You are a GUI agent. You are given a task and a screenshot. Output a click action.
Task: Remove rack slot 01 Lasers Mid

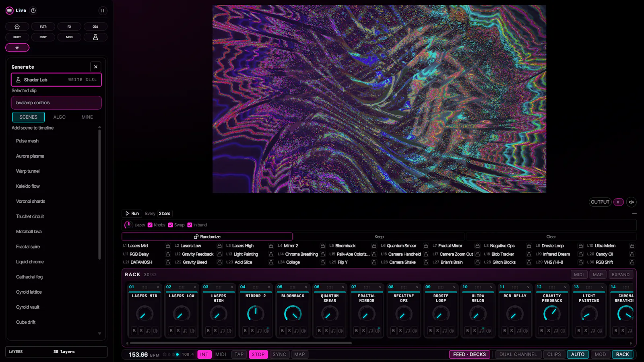point(158,287)
